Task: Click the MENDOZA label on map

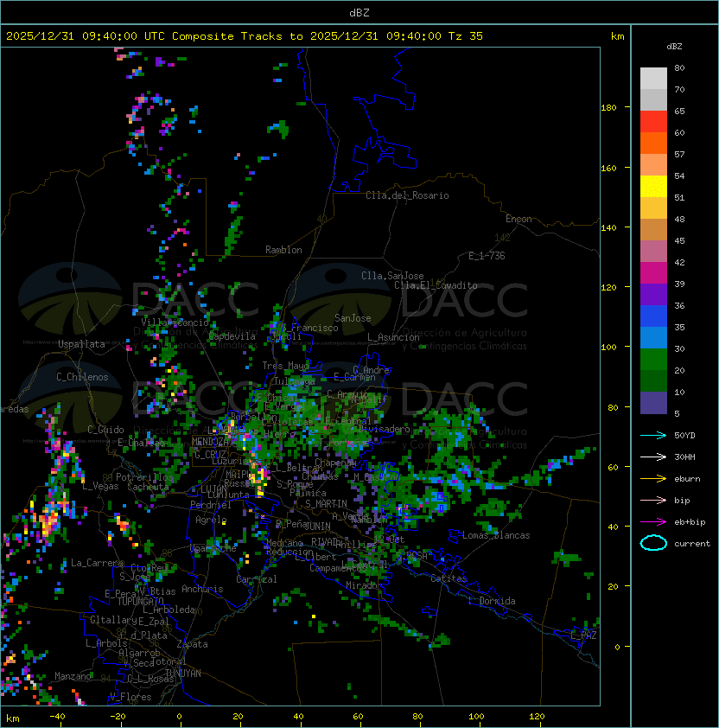Action: pos(210,441)
